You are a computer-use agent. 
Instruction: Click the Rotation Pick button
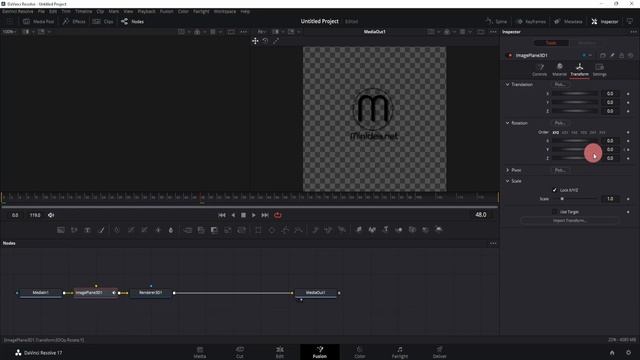click(560, 123)
